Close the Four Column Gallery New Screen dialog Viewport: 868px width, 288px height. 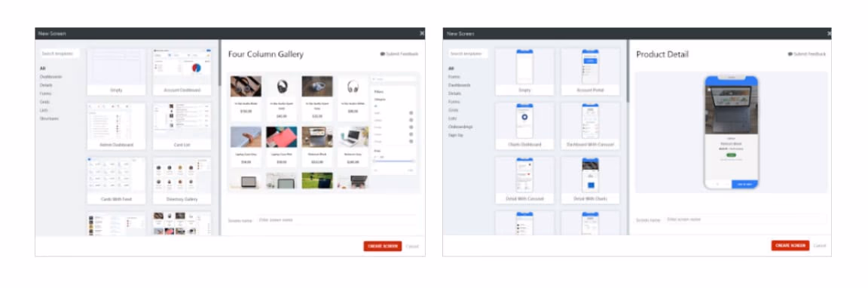coord(422,33)
